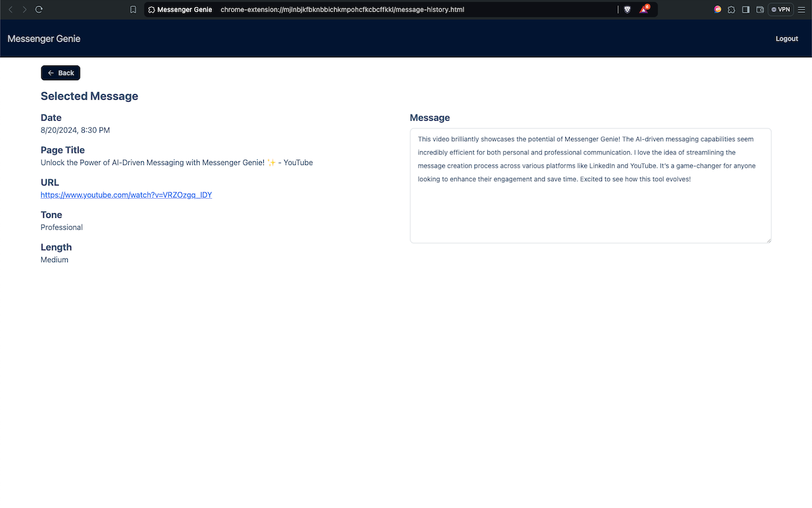Click the page title text starting with Unlock
Screen dimensions: 812x508
177,163
